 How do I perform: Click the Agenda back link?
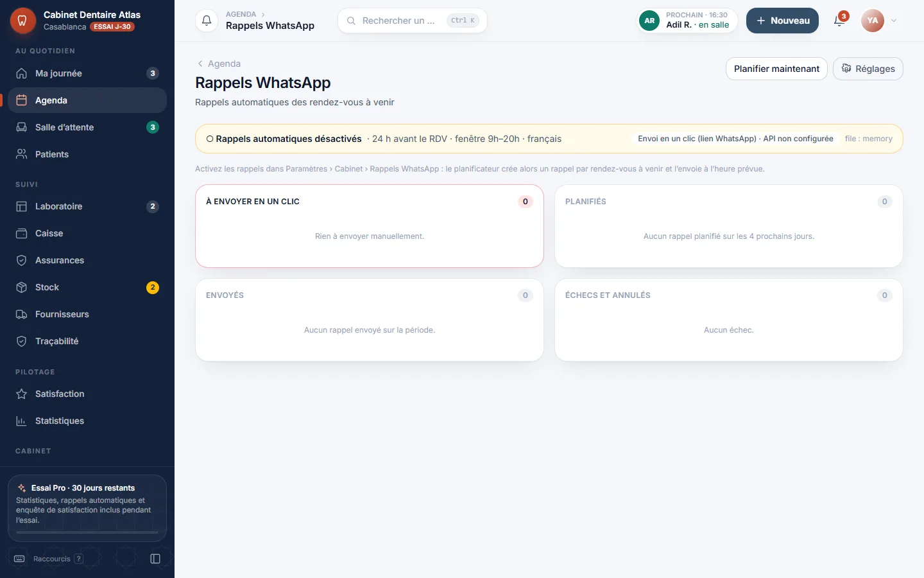coord(219,64)
